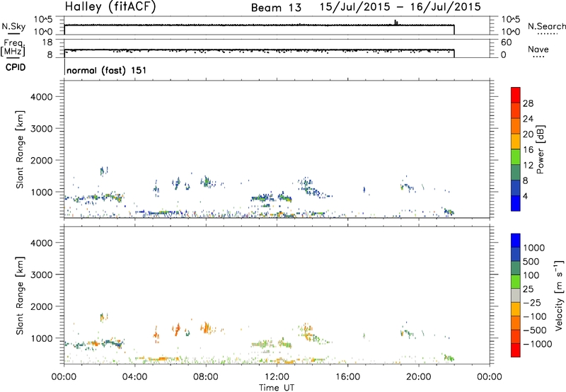
Task: Click power scatter cluster near 02:00 at 1700 km
Action: pos(104,171)
